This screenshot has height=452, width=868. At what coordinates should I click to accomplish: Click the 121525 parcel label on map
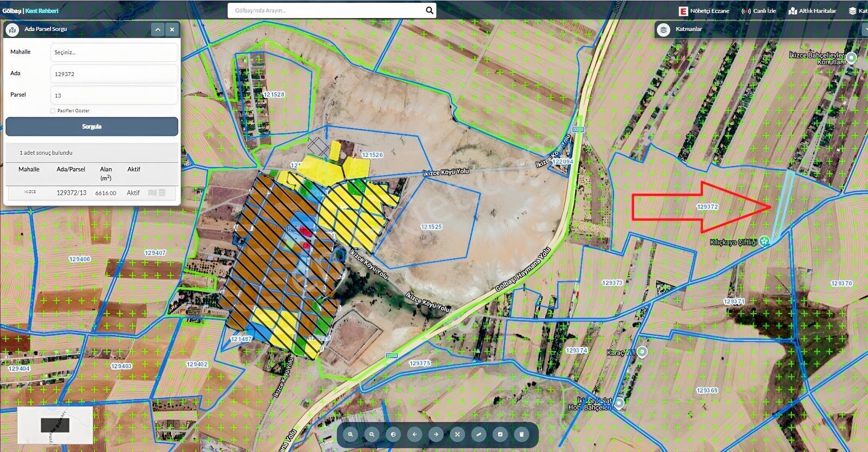431,227
